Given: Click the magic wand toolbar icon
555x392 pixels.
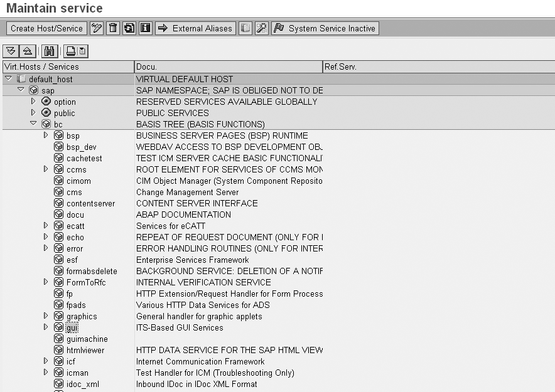Looking at the screenshot, I should coord(262,28).
